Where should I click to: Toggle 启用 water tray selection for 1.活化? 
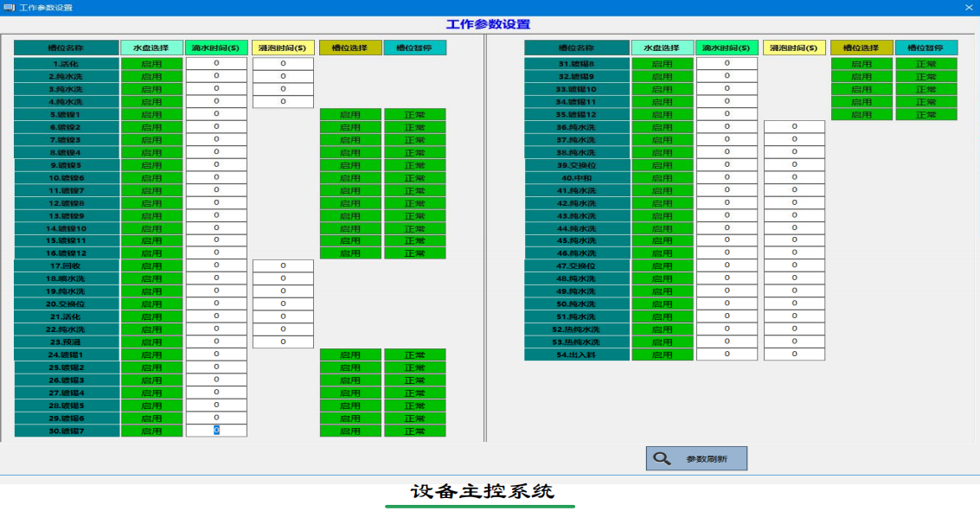click(153, 63)
